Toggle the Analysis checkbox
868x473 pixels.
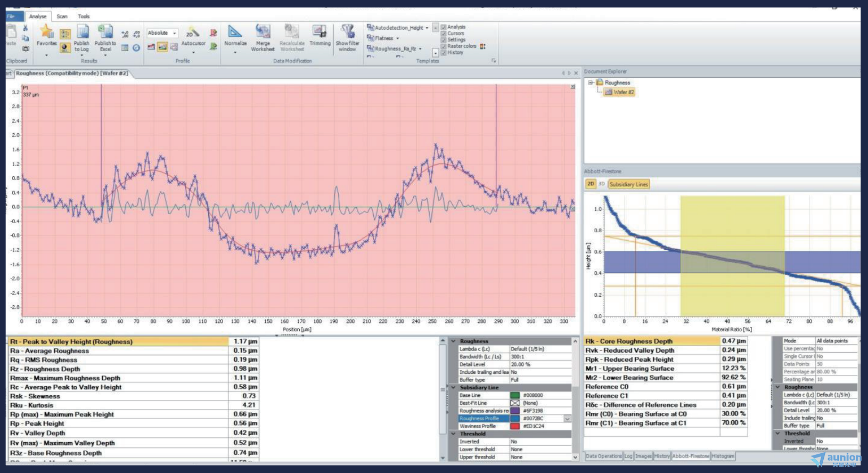tap(444, 27)
